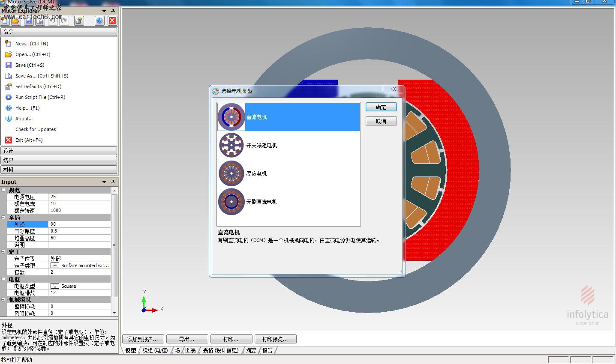616x364 pixels.
Task: Edit the 极数 value 2
Action: point(79,272)
